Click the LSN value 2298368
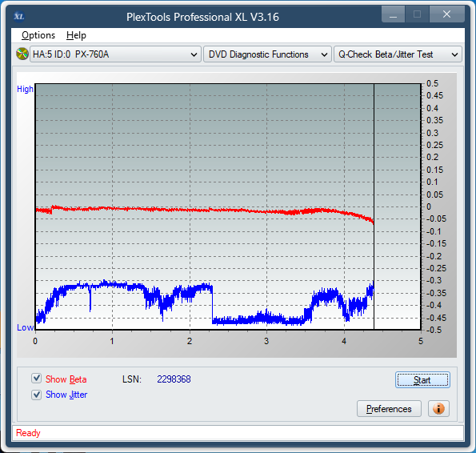The height and width of the screenshot is (453, 476). pyautogui.click(x=174, y=379)
